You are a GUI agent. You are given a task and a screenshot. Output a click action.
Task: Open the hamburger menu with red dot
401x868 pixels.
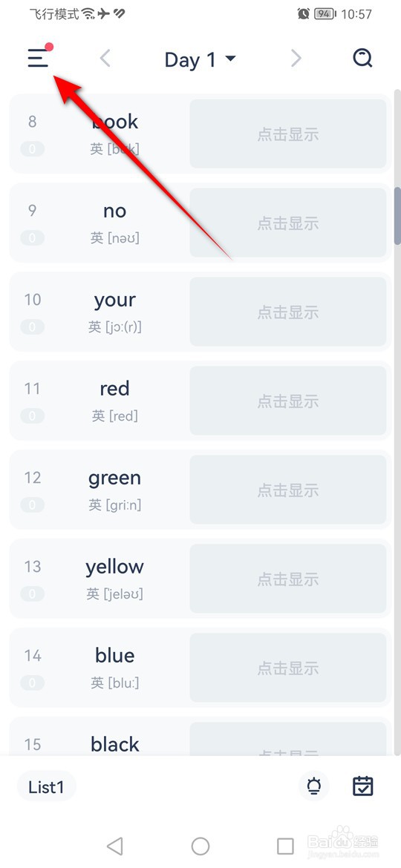[39, 56]
